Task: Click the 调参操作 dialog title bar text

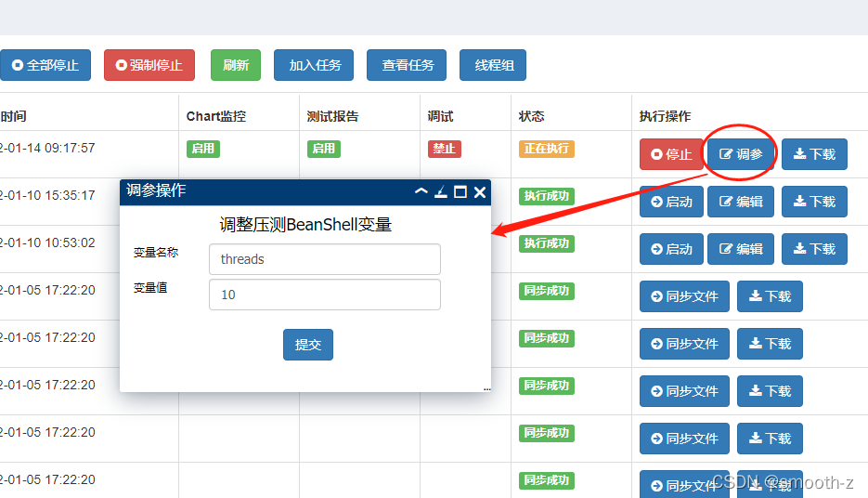Action: 156,190
